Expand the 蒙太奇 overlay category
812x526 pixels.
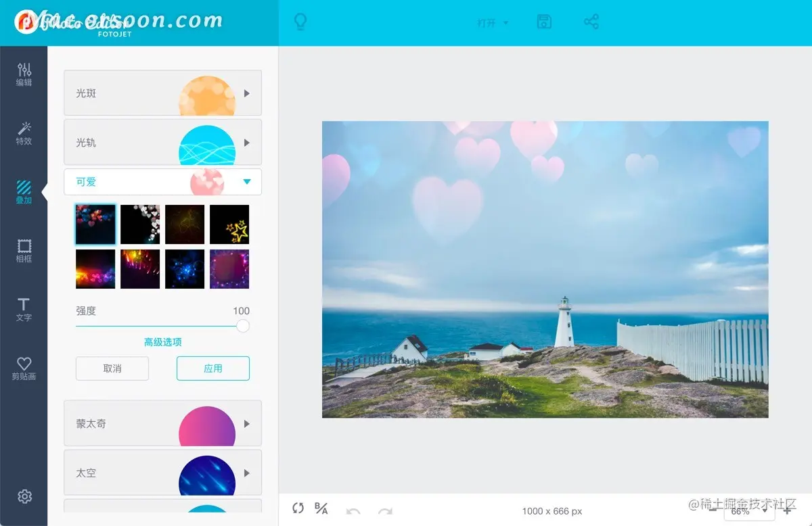162,424
